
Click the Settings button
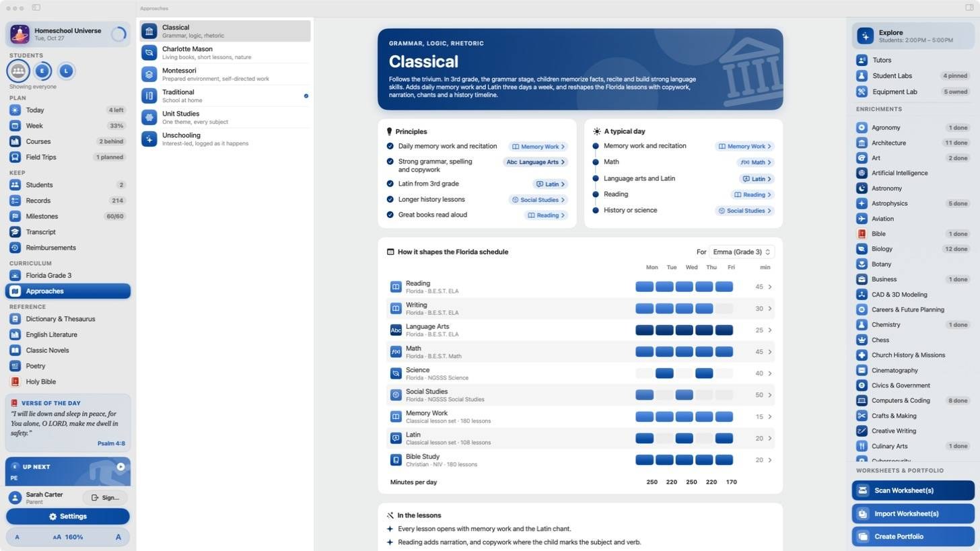click(x=67, y=517)
